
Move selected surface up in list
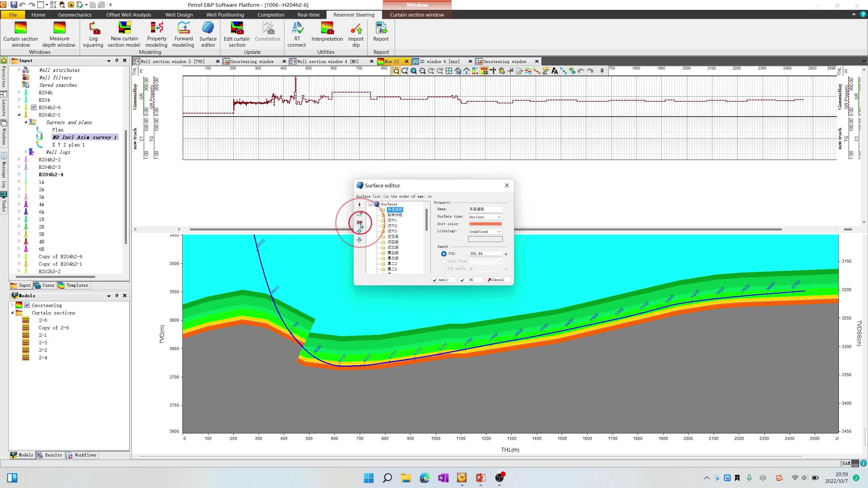point(359,231)
